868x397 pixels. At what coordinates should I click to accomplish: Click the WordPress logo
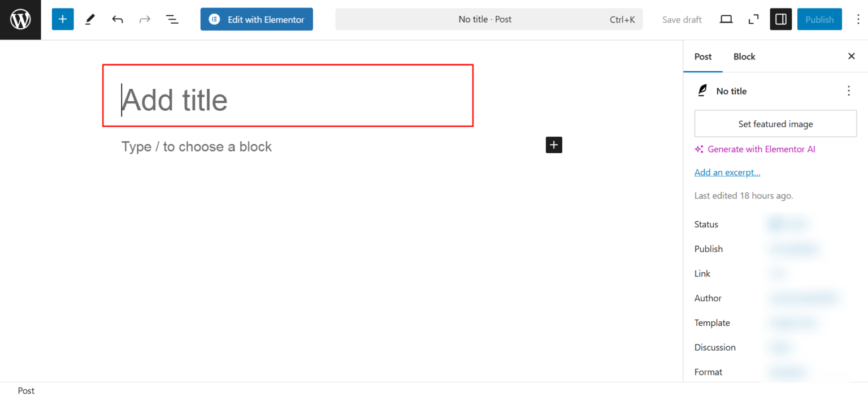[x=20, y=19]
